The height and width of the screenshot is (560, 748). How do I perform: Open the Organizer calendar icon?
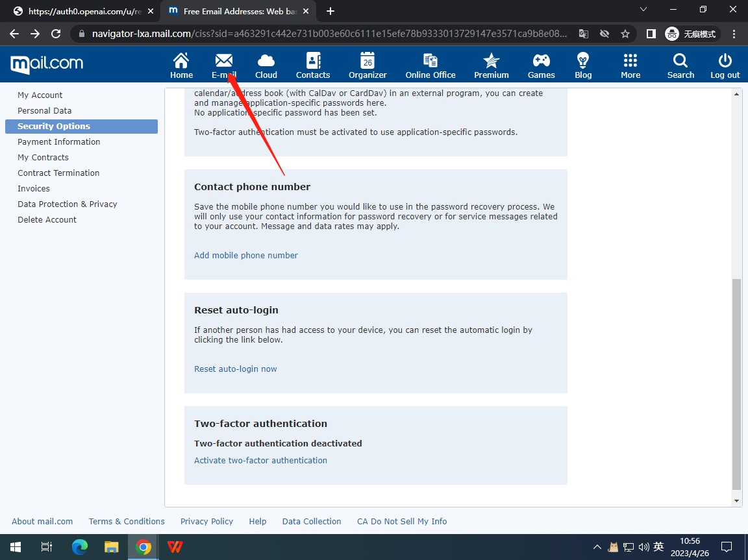tap(368, 61)
